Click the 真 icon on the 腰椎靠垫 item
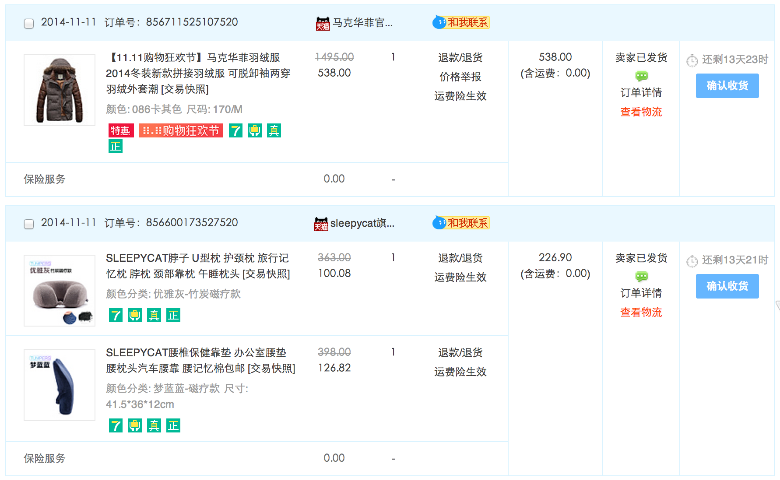The image size is (780, 480). click(x=154, y=425)
